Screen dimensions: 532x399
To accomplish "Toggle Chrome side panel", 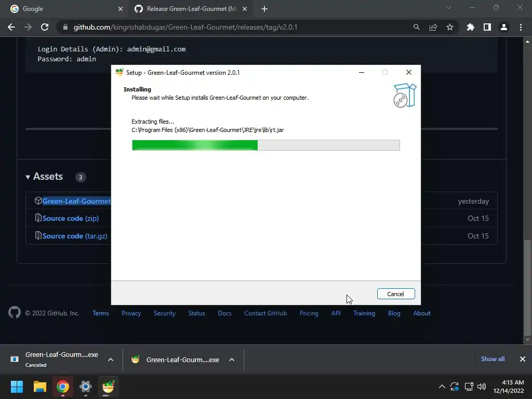I will pyautogui.click(x=487, y=27).
